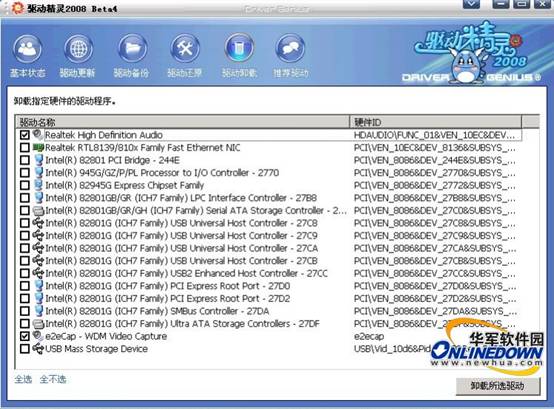Check the Intel 82945G Express Chipset Family box

click(x=25, y=185)
